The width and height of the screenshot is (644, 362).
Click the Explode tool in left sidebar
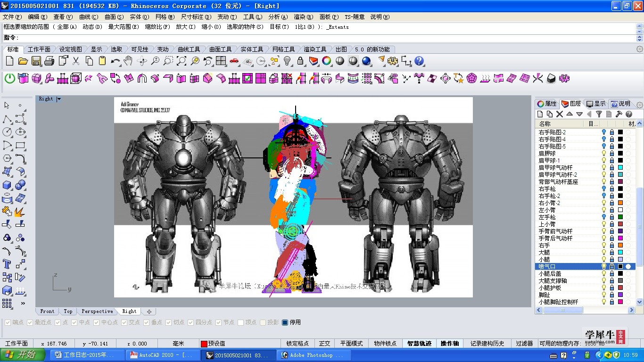click(x=20, y=211)
